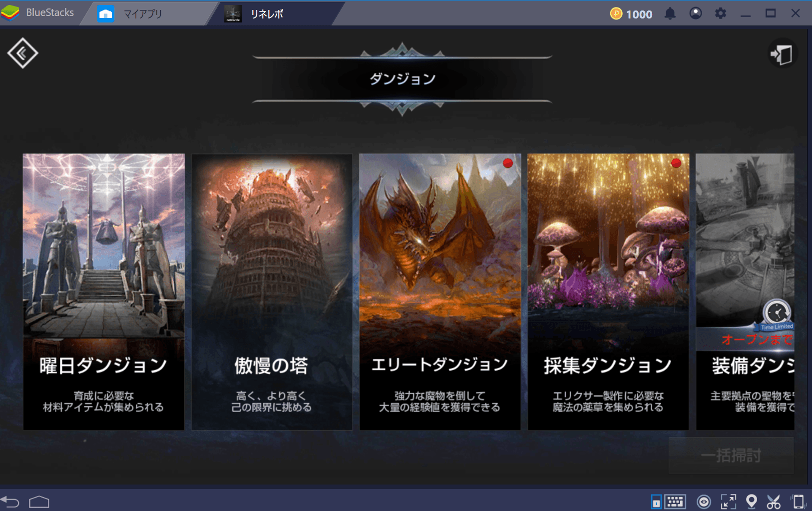Open the location pin icon
The image size is (812, 511).
pos(751,502)
